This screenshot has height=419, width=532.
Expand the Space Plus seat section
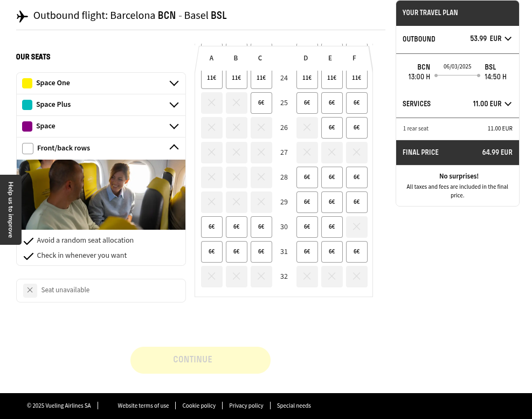[101, 105]
